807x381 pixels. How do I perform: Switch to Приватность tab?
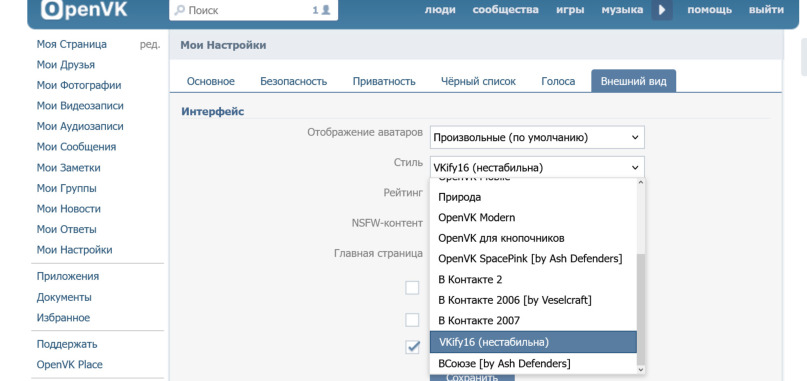384,81
